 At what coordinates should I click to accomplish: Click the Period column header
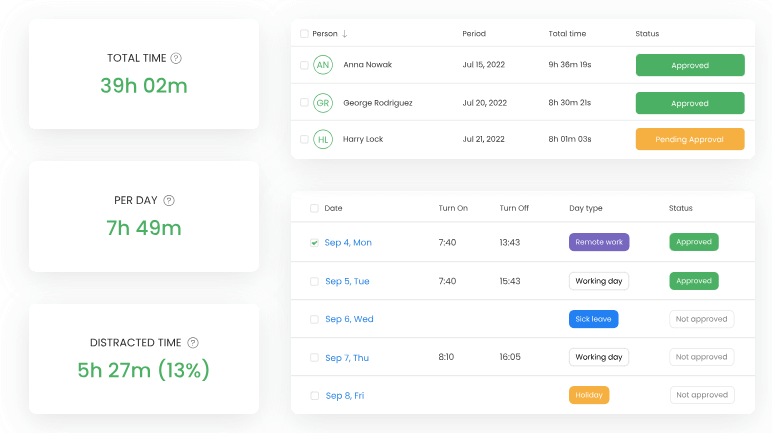tap(474, 34)
